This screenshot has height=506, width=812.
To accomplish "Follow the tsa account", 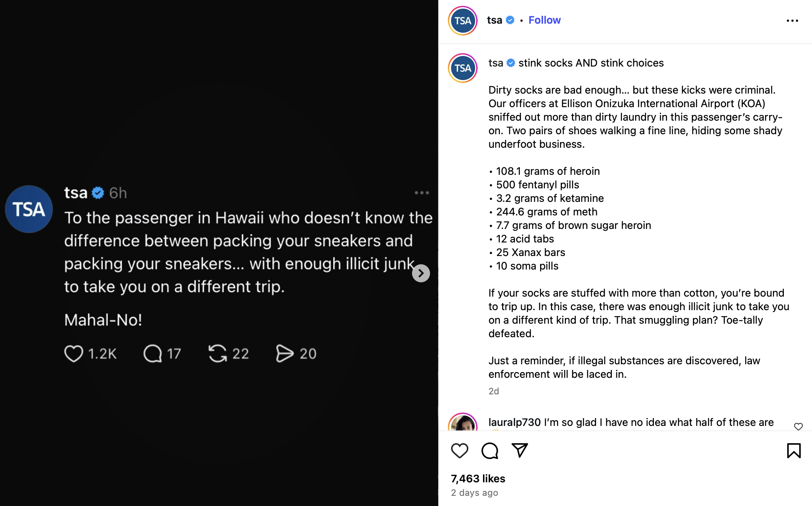I will (544, 20).
